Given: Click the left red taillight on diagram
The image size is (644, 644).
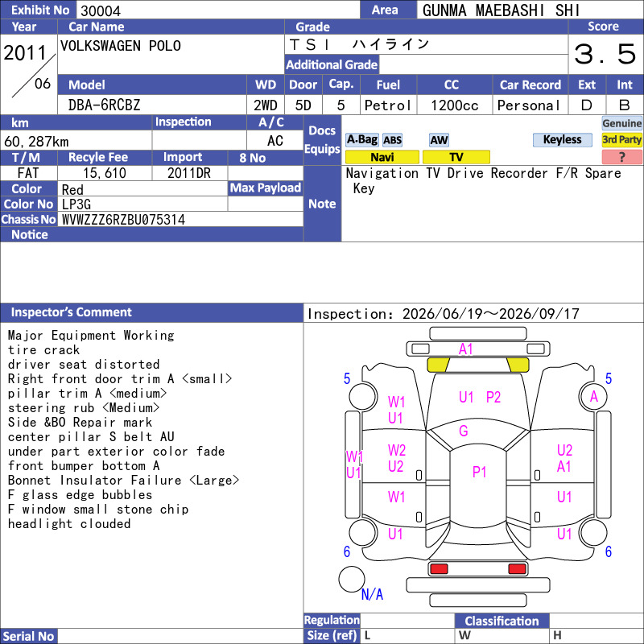Looking at the screenshot, I should click(439, 569).
